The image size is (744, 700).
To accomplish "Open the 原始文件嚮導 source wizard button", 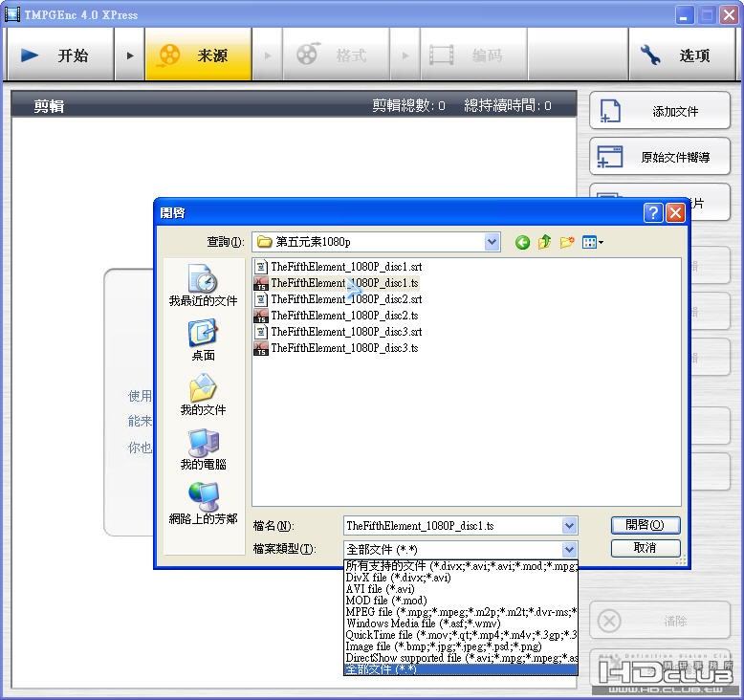I will pyautogui.click(x=660, y=157).
